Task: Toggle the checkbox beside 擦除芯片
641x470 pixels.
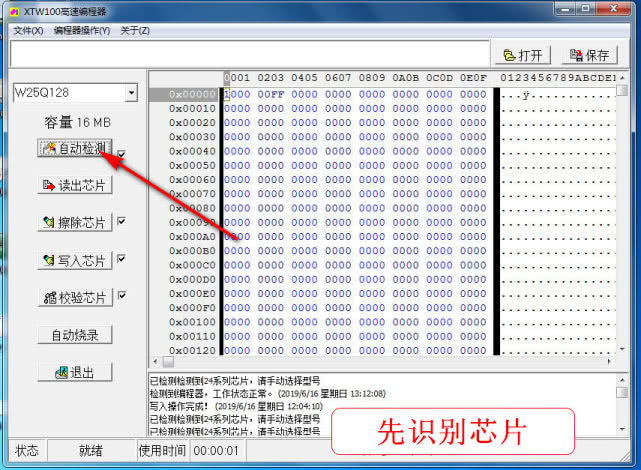Action: tap(121, 221)
